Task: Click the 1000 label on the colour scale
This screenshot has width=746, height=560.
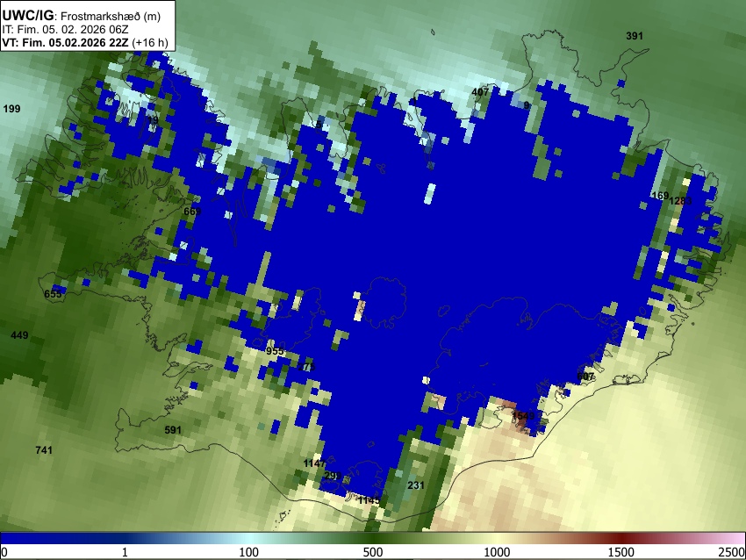Action: (x=497, y=552)
